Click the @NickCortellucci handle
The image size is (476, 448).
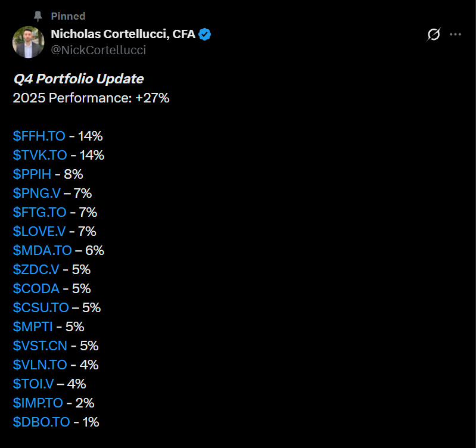tap(98, 50)
